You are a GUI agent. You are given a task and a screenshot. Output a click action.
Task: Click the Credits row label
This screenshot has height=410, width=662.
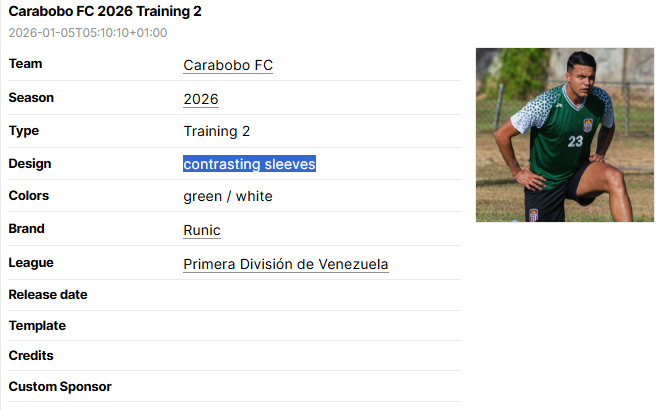[x=31, y=355]
